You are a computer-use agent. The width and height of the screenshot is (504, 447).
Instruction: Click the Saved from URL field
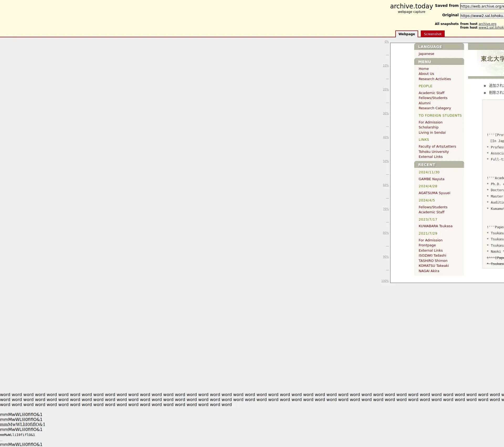click(482, 6)
